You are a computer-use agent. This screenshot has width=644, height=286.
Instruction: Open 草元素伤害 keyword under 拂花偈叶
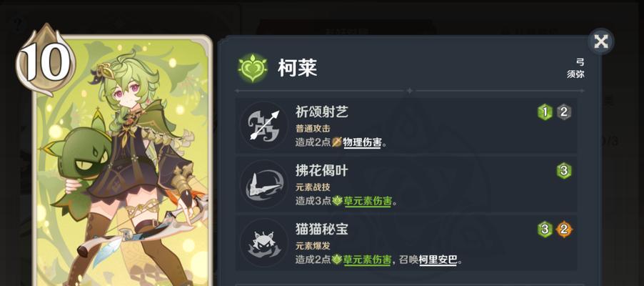(368, 201)
